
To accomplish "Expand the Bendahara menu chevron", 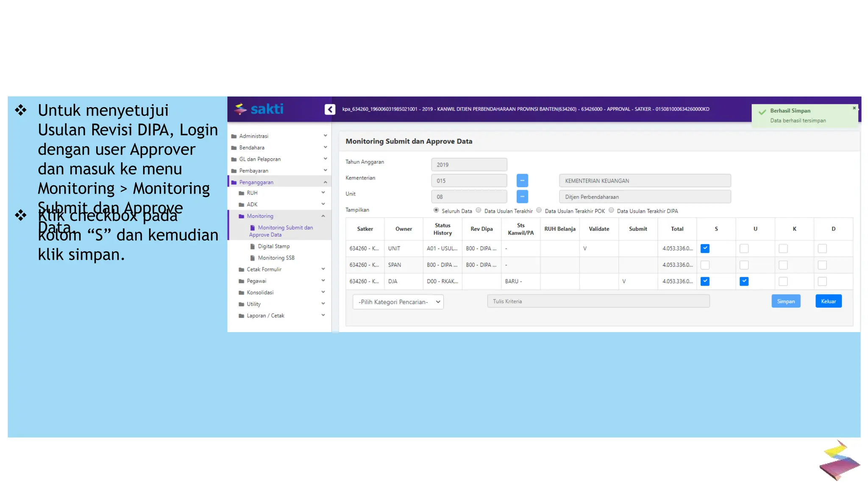I will (x=325, y=147).
